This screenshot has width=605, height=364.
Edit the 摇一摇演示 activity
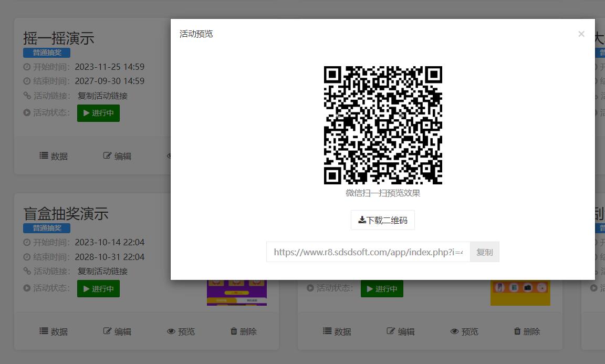[x=117, y=156]
